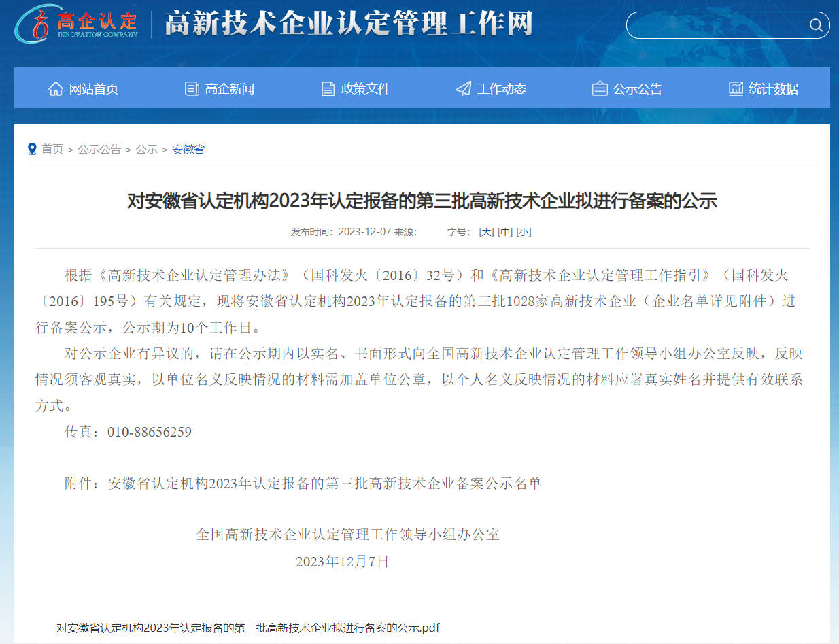The image size is (839, 644).
Task: Open the 网站首页 menu item
Action: click(94, 88)
